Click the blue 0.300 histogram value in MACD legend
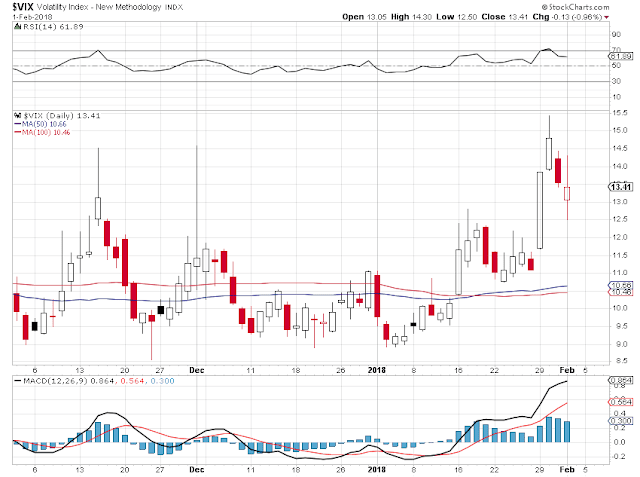 pyautogui.click(x=162, y=381)
